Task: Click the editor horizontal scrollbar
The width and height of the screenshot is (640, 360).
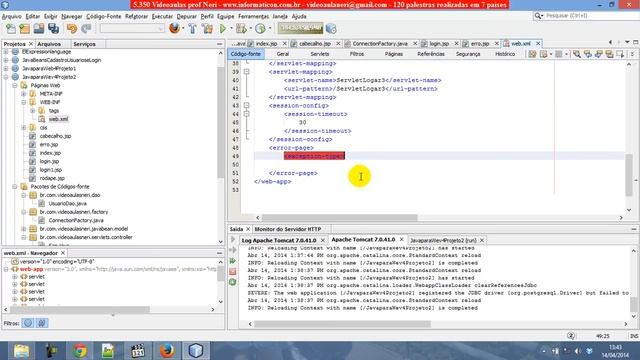Action: (339, 218)
